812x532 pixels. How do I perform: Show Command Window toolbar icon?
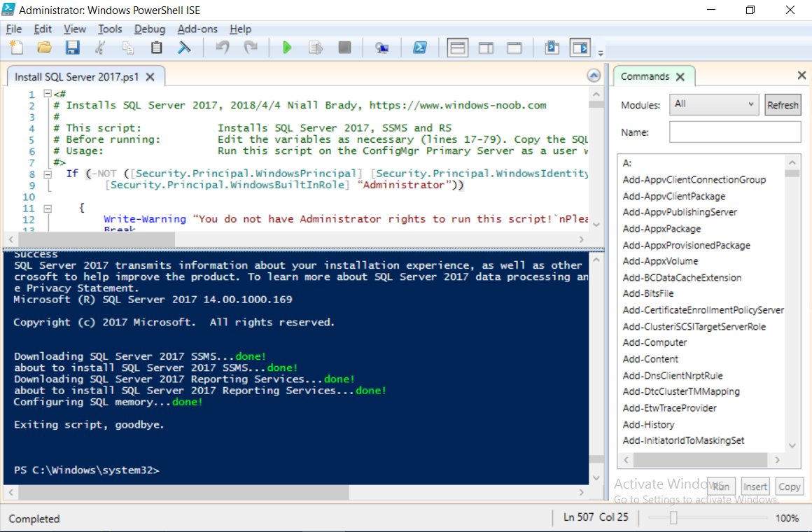click(552, 48)
